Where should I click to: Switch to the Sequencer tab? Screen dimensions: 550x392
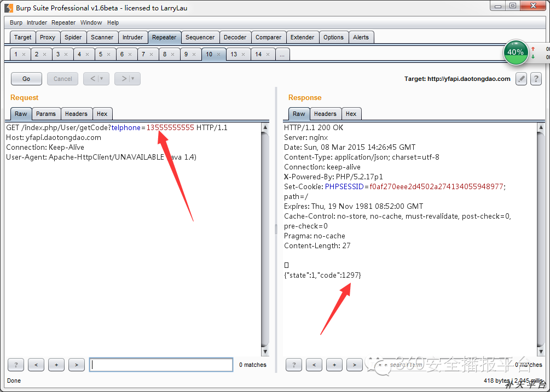pos(200,37)
